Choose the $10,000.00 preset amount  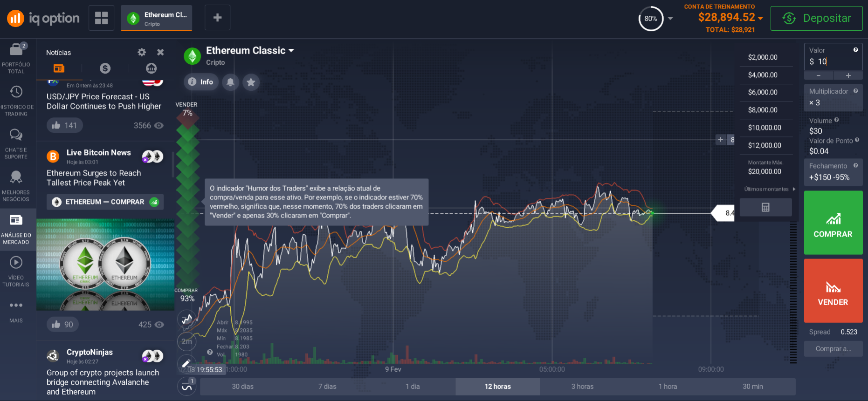(766, 128)
